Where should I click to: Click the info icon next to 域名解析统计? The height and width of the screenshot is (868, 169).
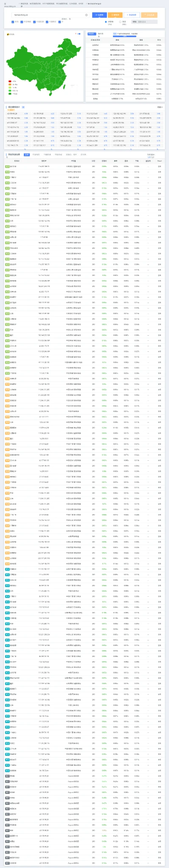click(23, 107)
